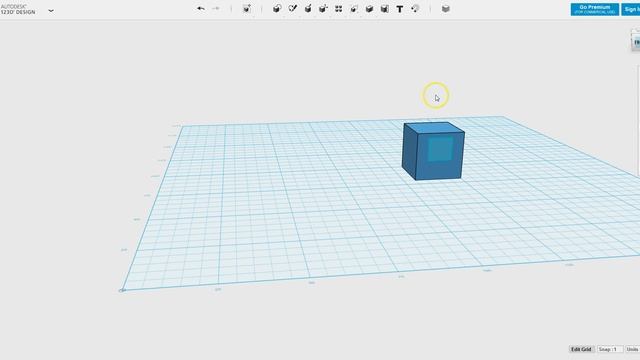
Task: Open the Modify tool menu
Action: pyautogui.click(x=323, y=9)
